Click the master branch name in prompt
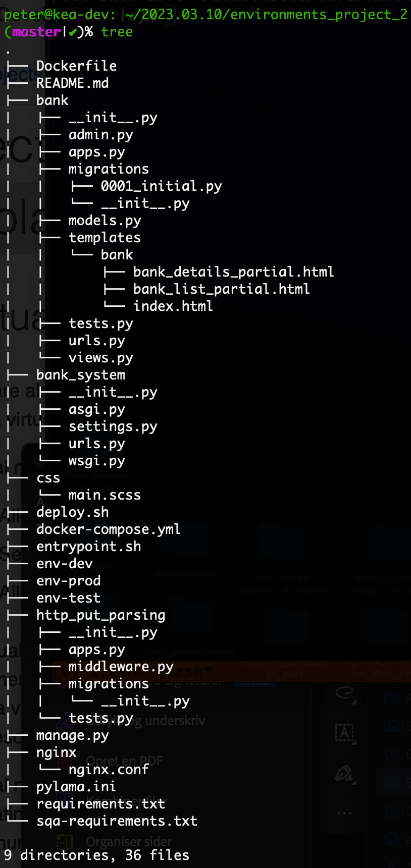 point(36,32)
